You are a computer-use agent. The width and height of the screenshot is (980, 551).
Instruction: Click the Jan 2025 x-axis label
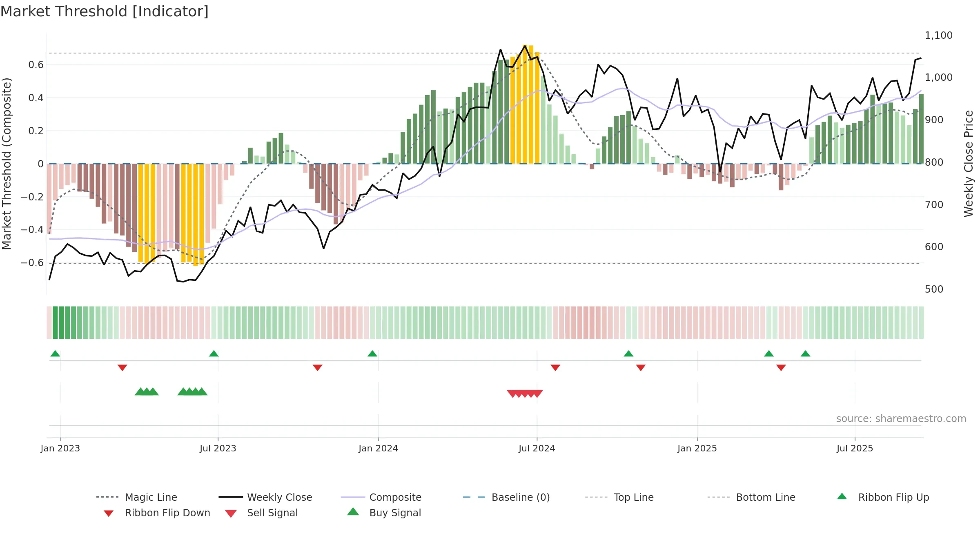697,448
